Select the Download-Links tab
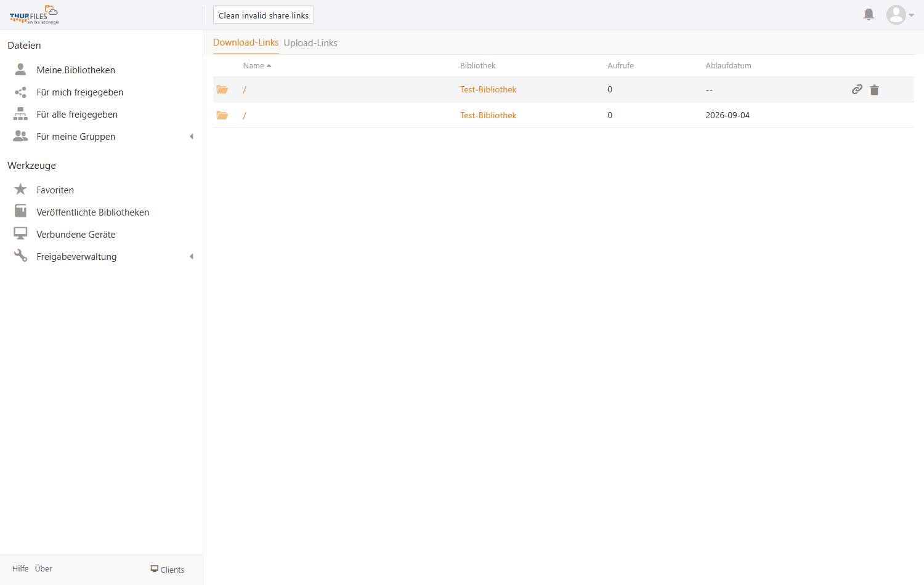This screenshot has width=924, height=585. pos(246,42)
